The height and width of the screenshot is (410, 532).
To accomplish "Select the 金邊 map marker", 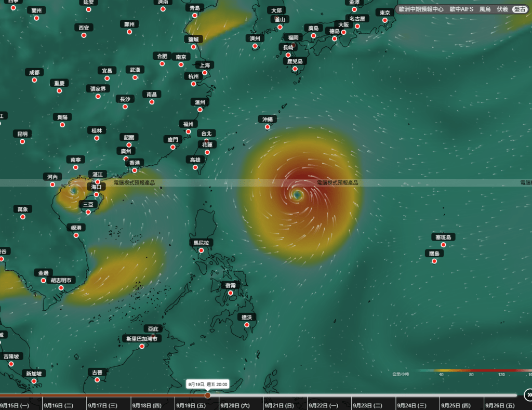I will (x=44, y=280).
